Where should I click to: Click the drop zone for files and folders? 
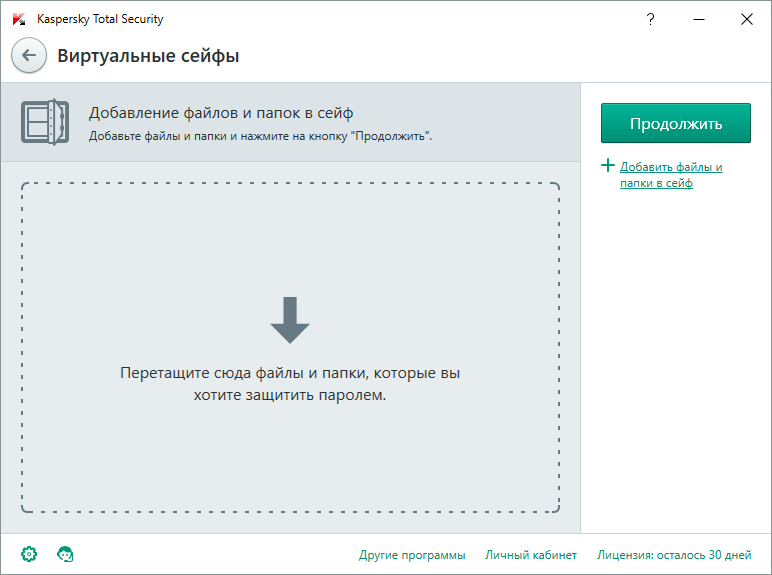(x=290, y=348)
